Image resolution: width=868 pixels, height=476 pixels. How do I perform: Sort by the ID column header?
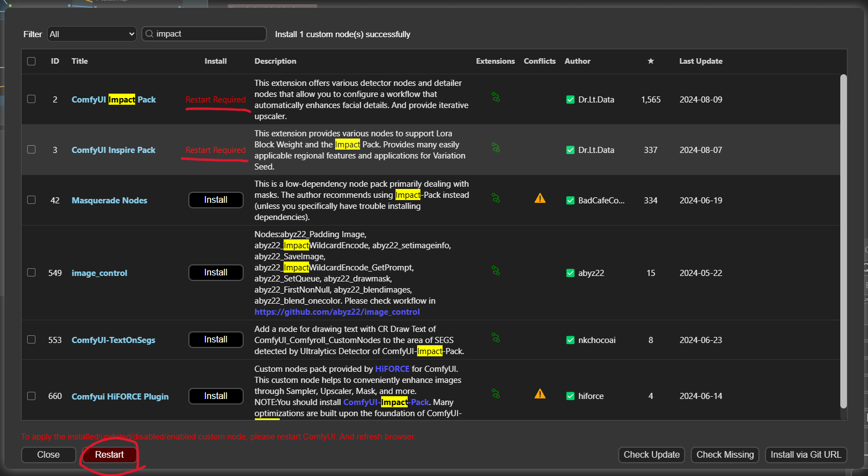pos(55,61)
